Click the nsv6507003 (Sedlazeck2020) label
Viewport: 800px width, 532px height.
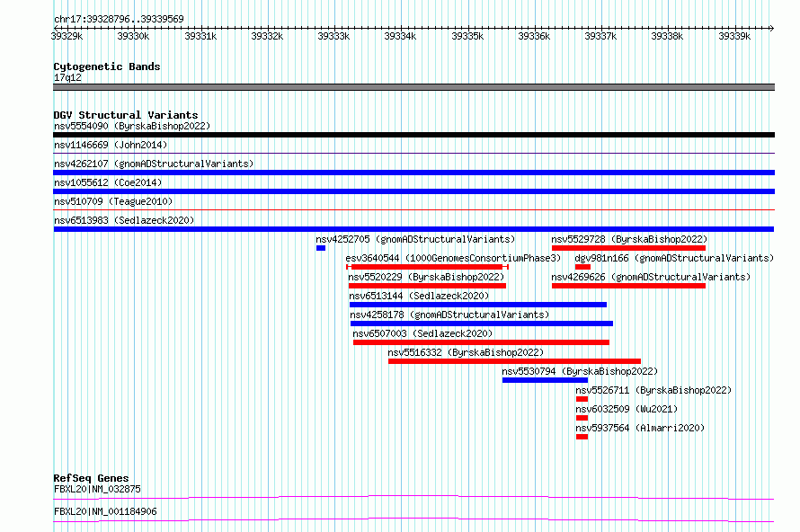pos(422,333)
